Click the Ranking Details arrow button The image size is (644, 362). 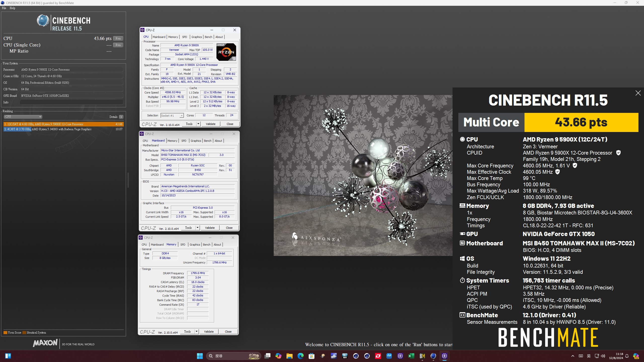pos(121,117)
